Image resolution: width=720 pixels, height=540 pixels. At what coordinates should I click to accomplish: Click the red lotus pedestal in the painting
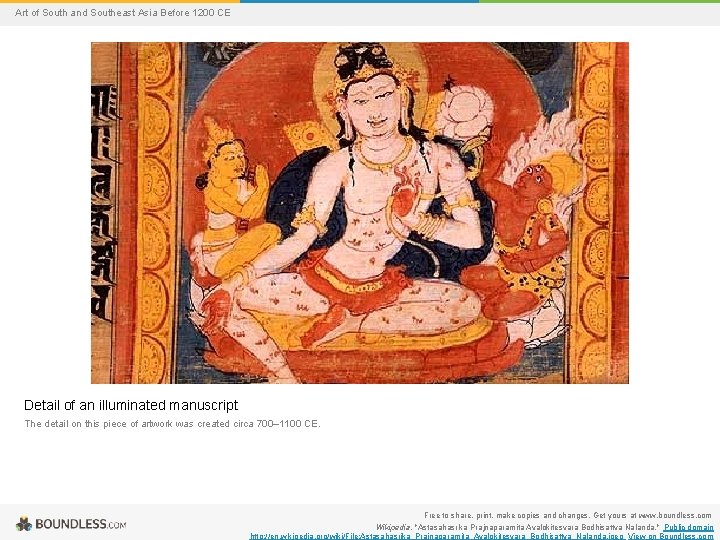click(363, 358)
